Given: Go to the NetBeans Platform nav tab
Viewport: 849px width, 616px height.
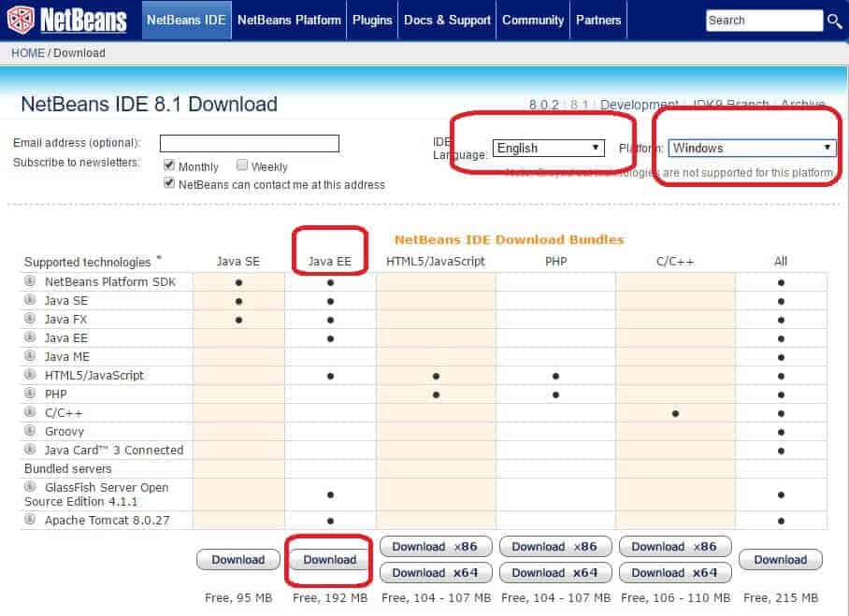Looking at the screenshot, I should (289, 20).
